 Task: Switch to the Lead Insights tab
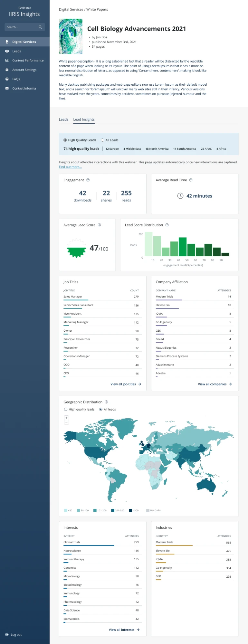pyautogui.click(x=84, y=119)
